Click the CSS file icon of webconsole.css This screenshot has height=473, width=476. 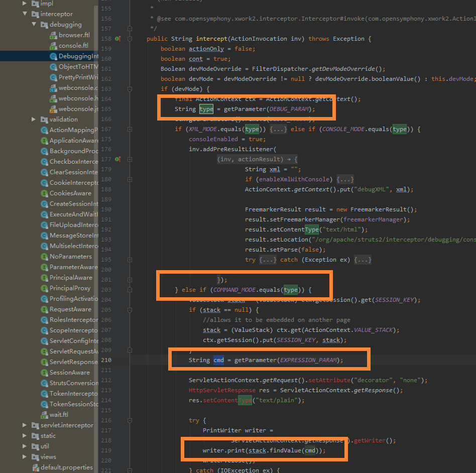[x=53, y=87]
